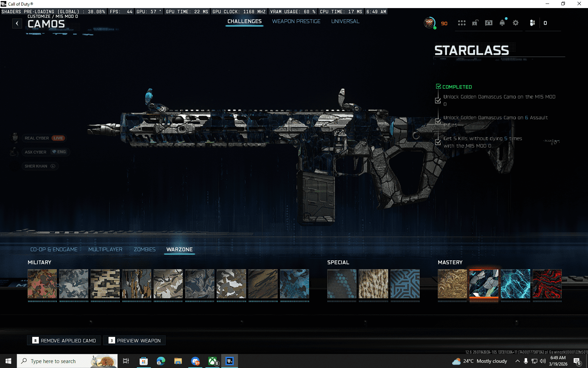The height and width of the screenshot is (368, 588).
Task: Open the Zombies camo tab
Action: pos(145,250)
